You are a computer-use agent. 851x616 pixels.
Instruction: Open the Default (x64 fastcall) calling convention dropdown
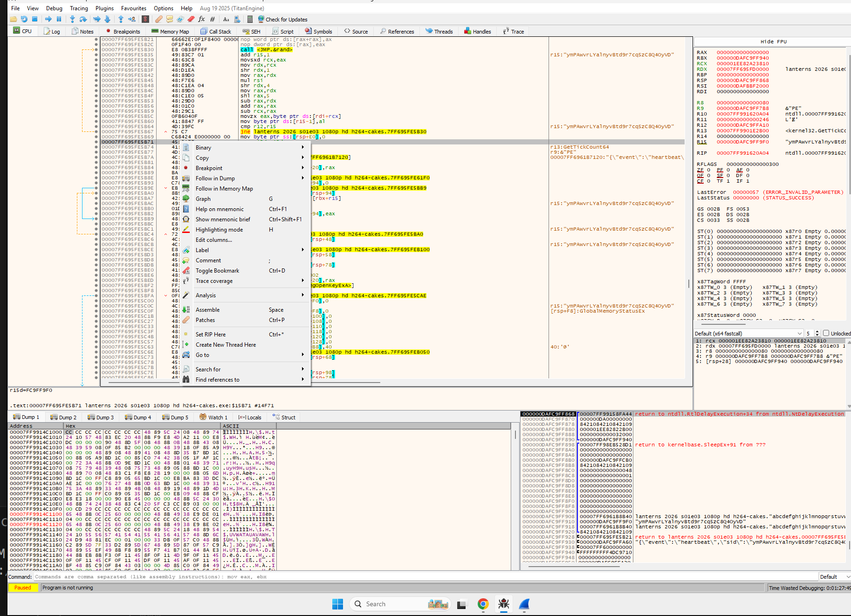click(x=748, y=333)
